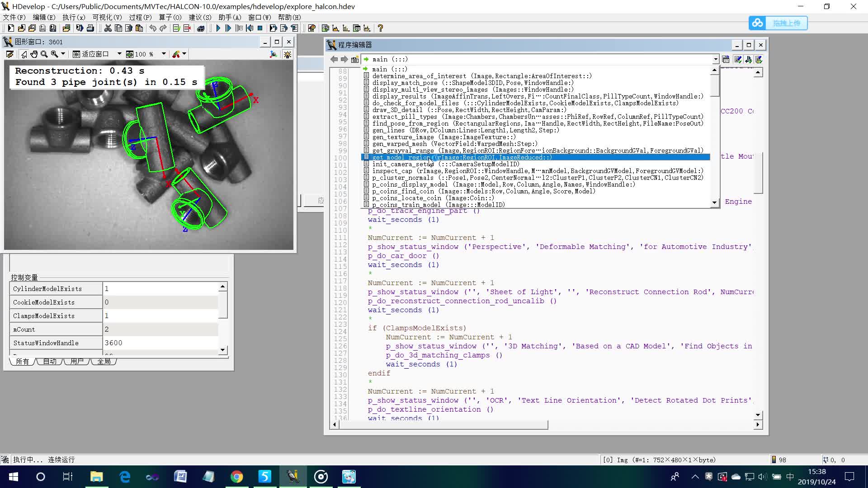
Task: Select the hand pan tool
Action: pyautogui.click(x=34, y=54)
